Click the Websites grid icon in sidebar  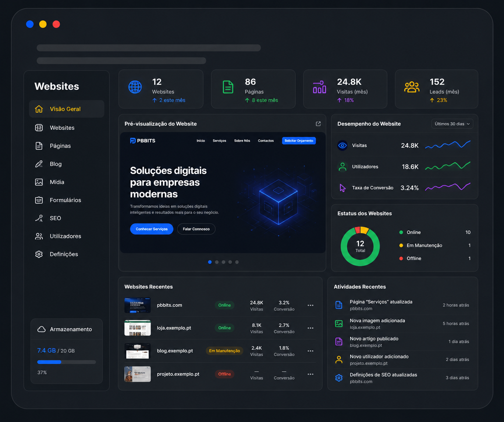(39, 128)
